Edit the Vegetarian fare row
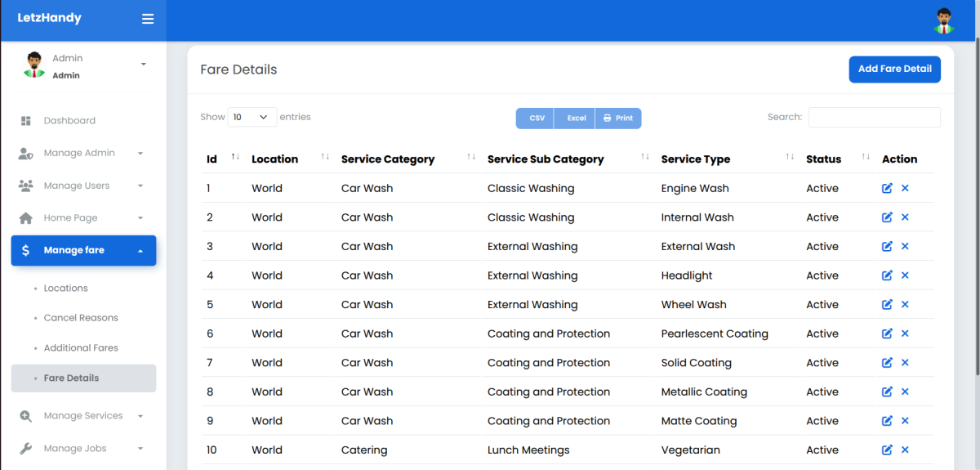Image resolution: width=980 pixels, height=470 pixels. [887, 450]
